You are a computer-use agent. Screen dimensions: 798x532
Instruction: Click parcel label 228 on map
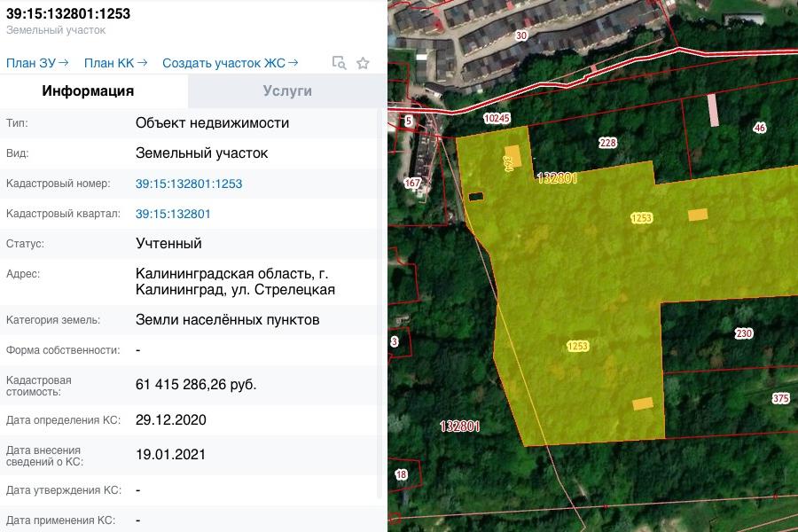[607, 143]
